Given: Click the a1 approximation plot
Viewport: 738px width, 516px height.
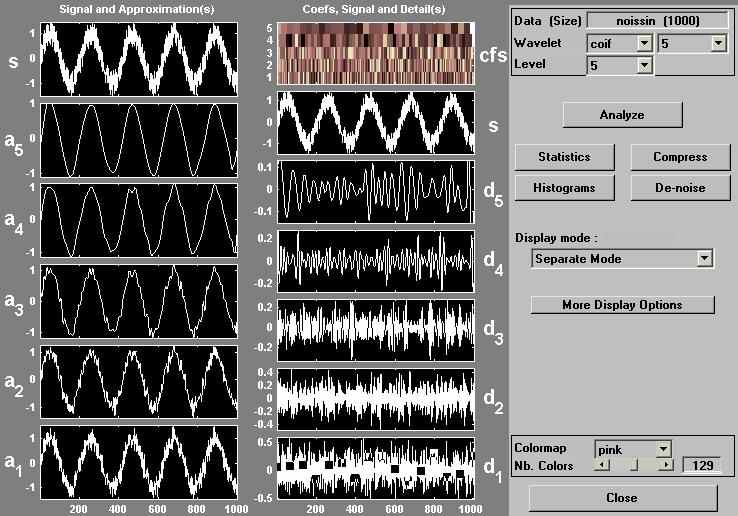Looking at the screenshot, I should coord(139,462).
